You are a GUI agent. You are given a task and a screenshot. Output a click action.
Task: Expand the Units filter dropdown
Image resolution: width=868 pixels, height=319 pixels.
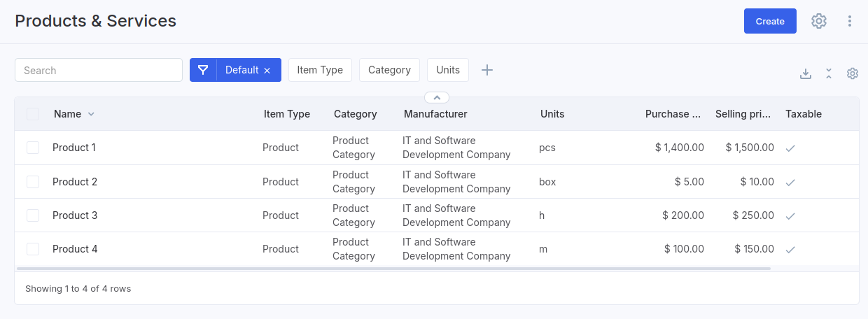(x=448, y=70)
